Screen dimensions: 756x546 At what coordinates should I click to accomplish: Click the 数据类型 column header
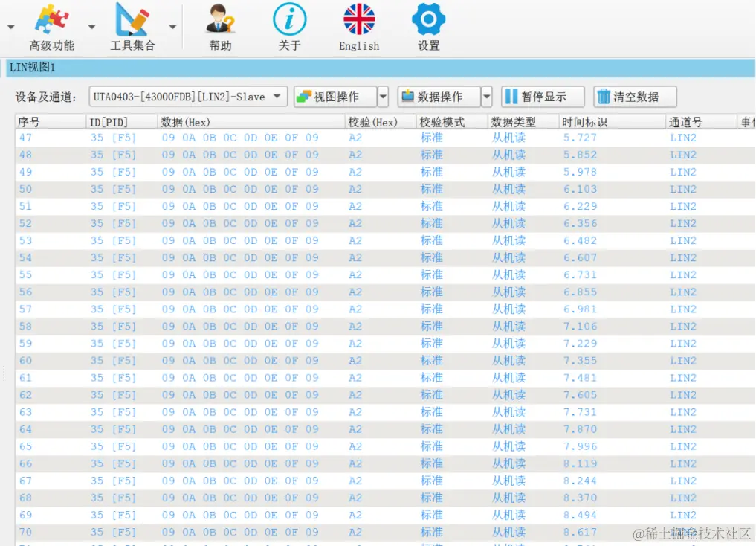point(523,122)
